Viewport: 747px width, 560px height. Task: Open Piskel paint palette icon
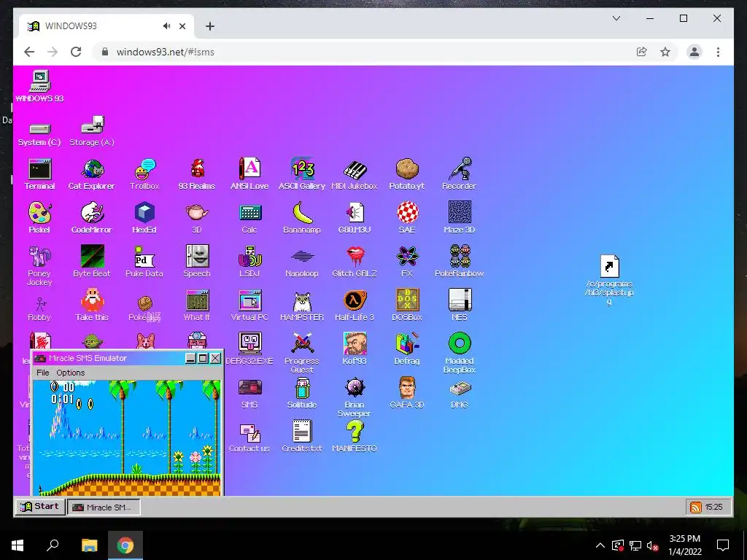coord(39,218)
